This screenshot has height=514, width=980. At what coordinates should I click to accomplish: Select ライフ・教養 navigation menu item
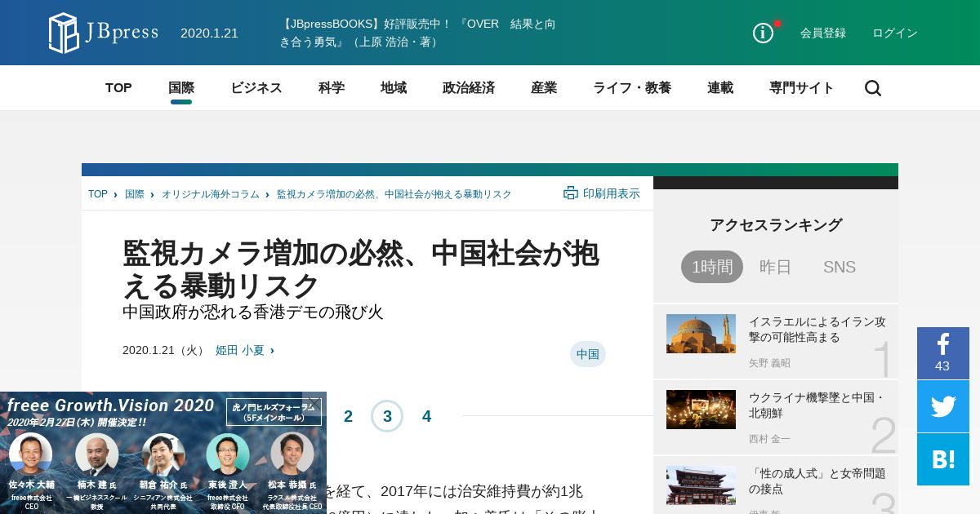tap(632, 88)
